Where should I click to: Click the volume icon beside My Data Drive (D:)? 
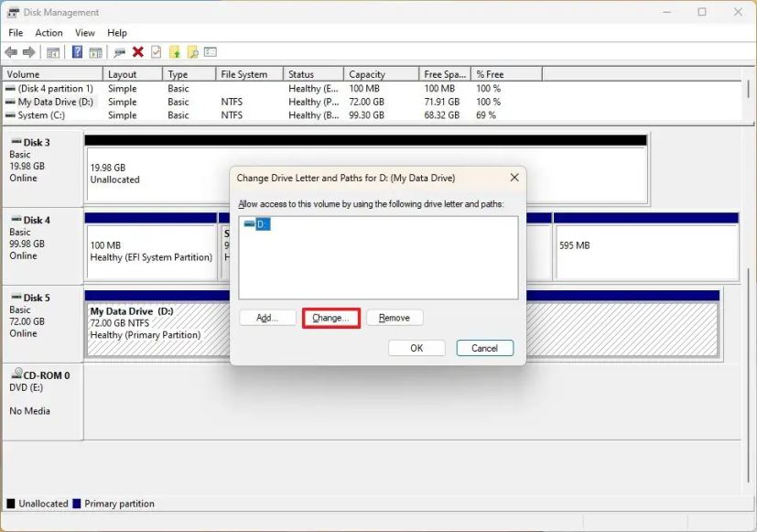(x=10, y=102)
